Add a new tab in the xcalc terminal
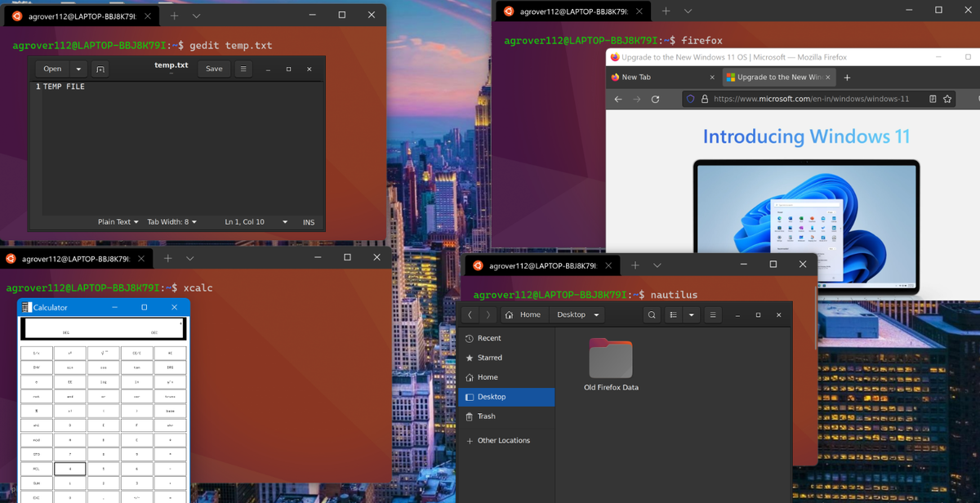980x503 pixels. pyautogui.click(x=167, y=258)
